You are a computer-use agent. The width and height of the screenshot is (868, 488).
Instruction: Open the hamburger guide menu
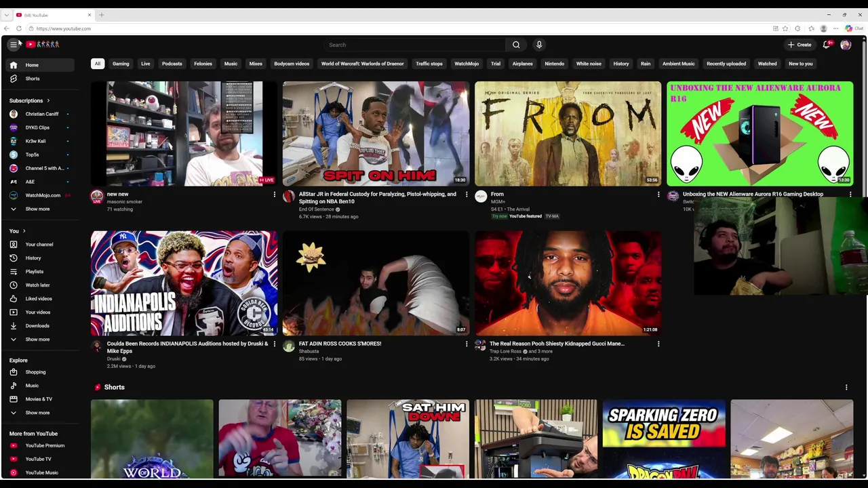(x=13, y=45)
